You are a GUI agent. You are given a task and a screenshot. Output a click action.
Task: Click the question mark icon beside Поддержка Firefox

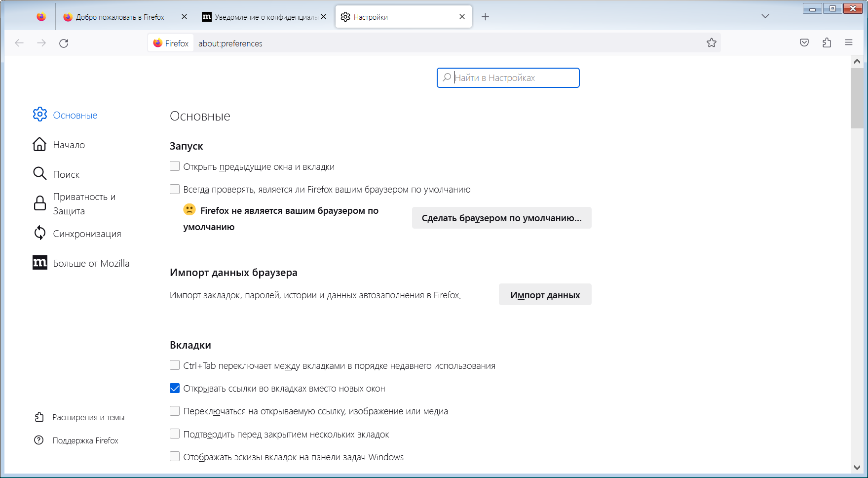coord(38,440)
